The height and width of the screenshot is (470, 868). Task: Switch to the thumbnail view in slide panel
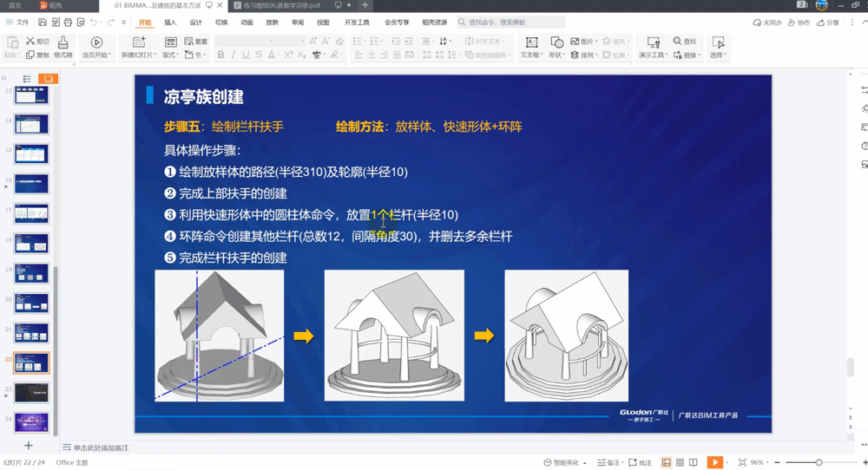point(49,79)
